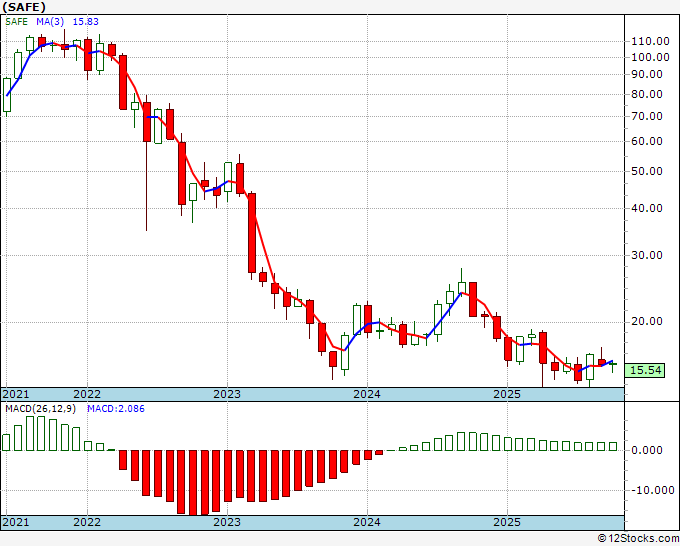Viewport: 680px width, 546px height.
Task: Click the highlighted 15.54 current price tag
Action: pos(645,370)
